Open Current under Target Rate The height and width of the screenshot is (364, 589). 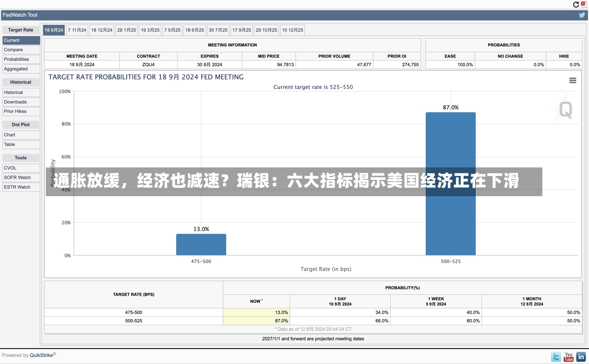tap(21, 40)
